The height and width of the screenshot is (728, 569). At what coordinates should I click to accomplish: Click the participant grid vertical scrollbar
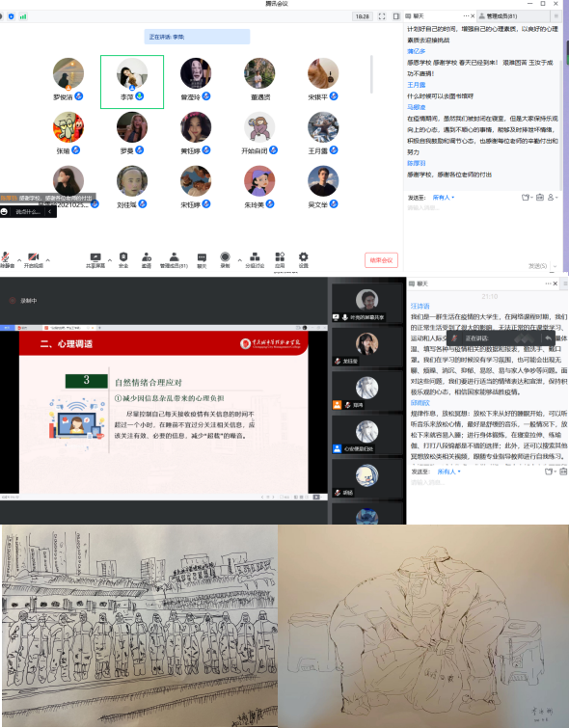pos(371,74)
